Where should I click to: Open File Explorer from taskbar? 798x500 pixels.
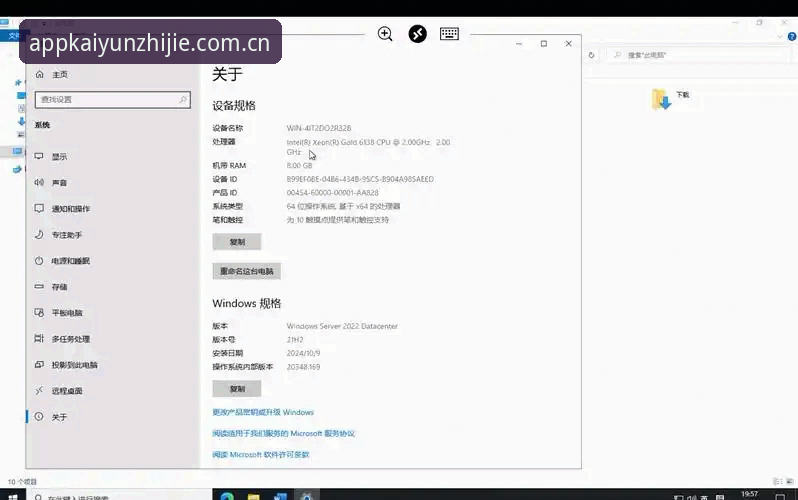pyautogui.click(x=253, y=496)
